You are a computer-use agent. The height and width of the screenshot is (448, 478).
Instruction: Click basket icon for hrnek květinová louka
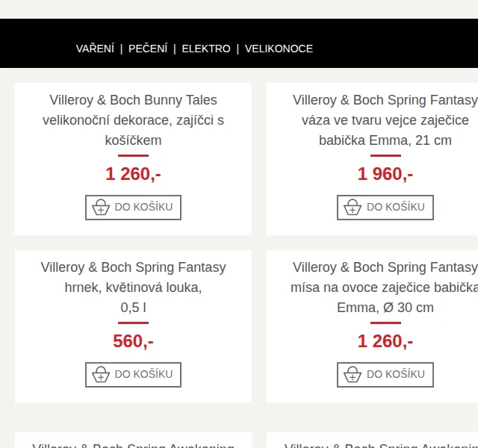[101, 375]
